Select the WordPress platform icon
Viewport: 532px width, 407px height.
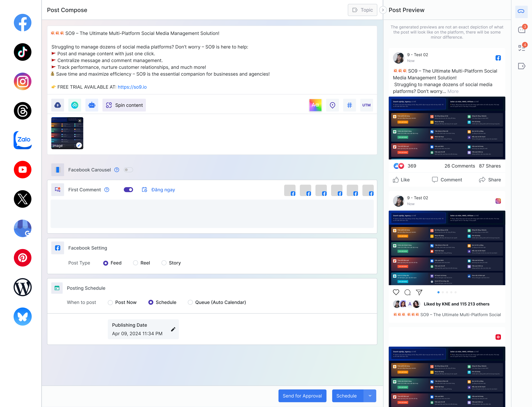[22, 287]
